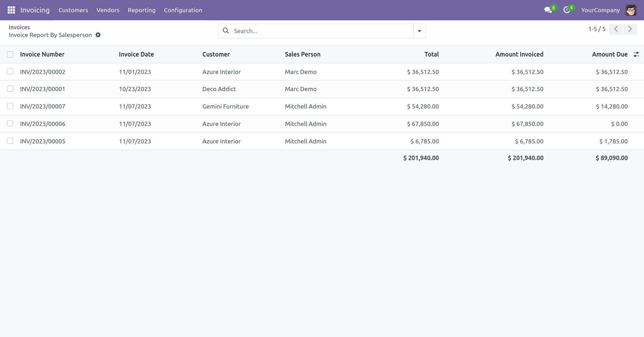The height and width of the screenshot is (337, 644).
Task: Click the Invoice Report By Salesperson title
Action: click(50, 35)
